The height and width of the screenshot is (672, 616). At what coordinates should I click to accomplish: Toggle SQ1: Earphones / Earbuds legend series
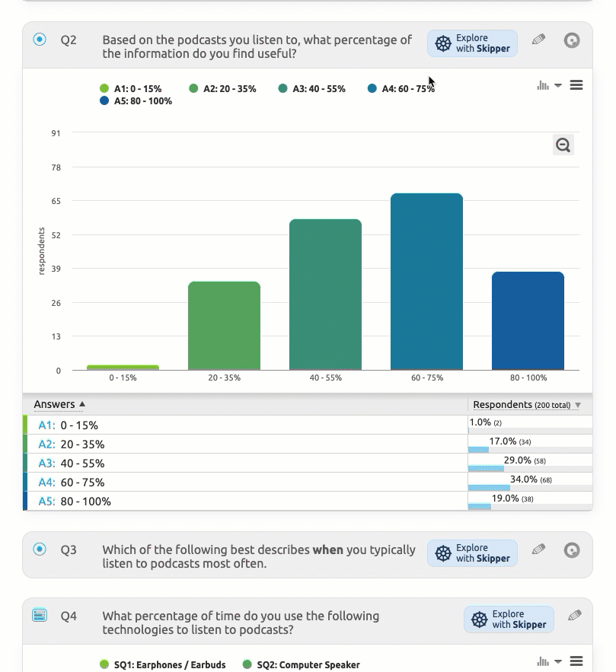point(163,664)
